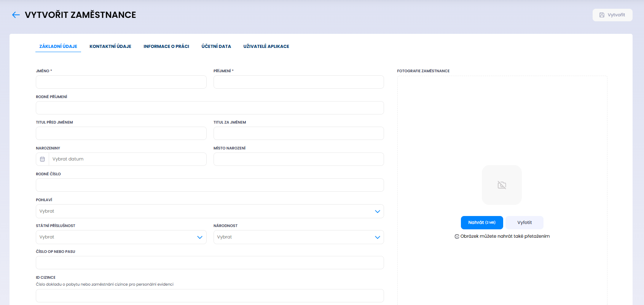
Task: Focus the Jméno input field
Action: coord(121,82)
